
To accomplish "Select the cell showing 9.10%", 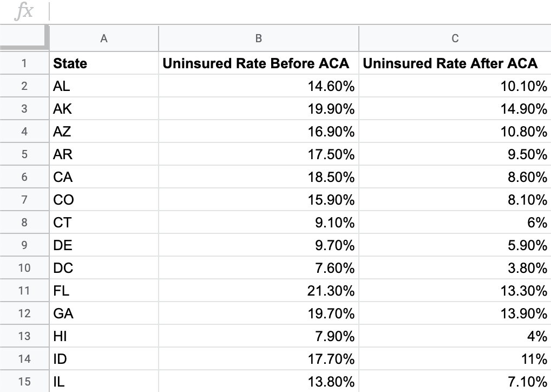I will coord(258,223).
